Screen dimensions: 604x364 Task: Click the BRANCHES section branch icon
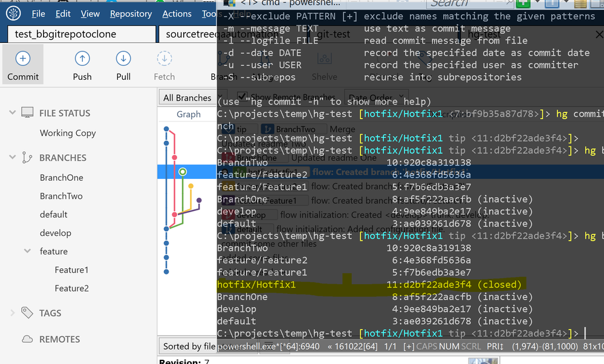[x=27, y=158]
